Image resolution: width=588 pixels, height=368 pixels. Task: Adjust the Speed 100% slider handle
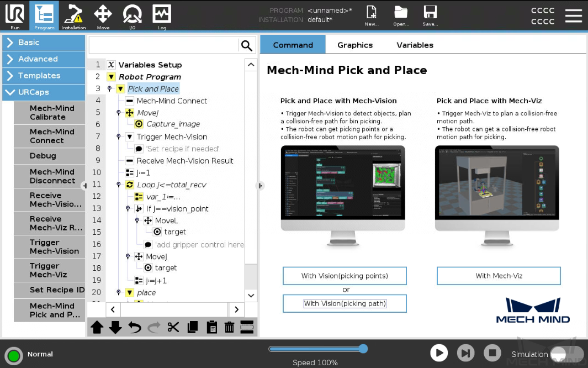(x=363, y=349)
